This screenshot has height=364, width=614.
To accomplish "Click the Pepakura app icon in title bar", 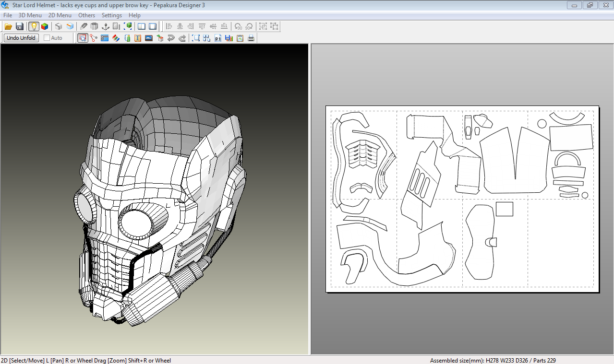I will pyautogui.click(x=5, y=5).
